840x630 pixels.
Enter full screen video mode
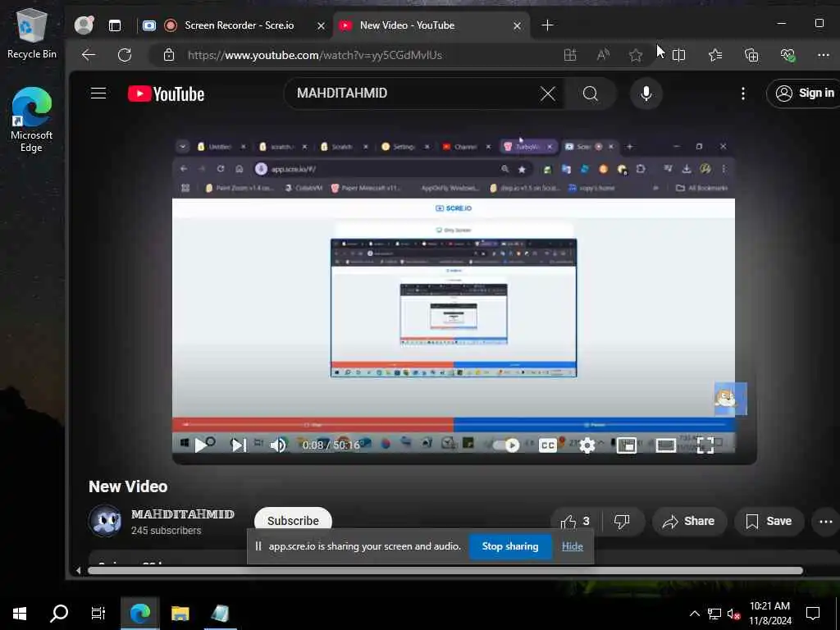705,445
